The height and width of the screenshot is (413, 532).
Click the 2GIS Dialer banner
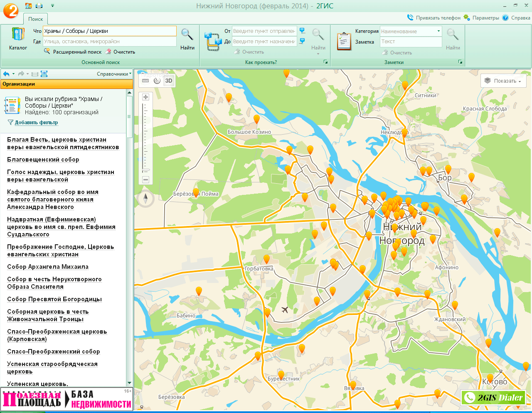click(x=493, y=398)
